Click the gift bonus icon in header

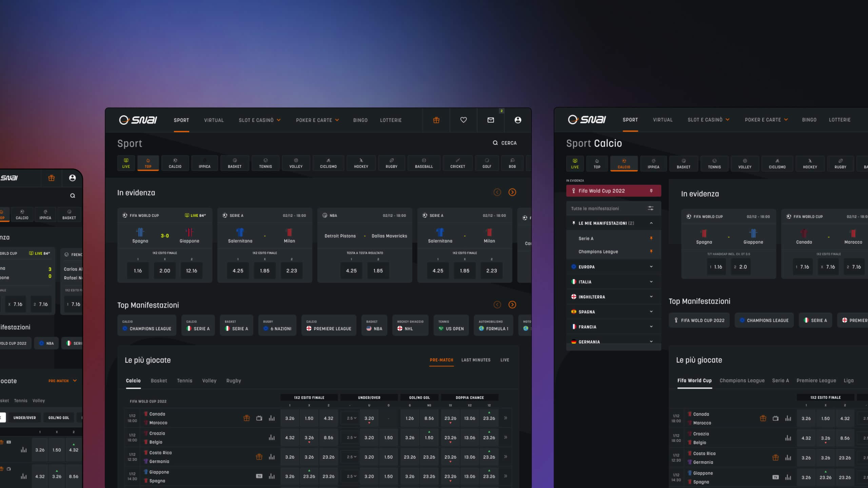click(x=436, y=120)
